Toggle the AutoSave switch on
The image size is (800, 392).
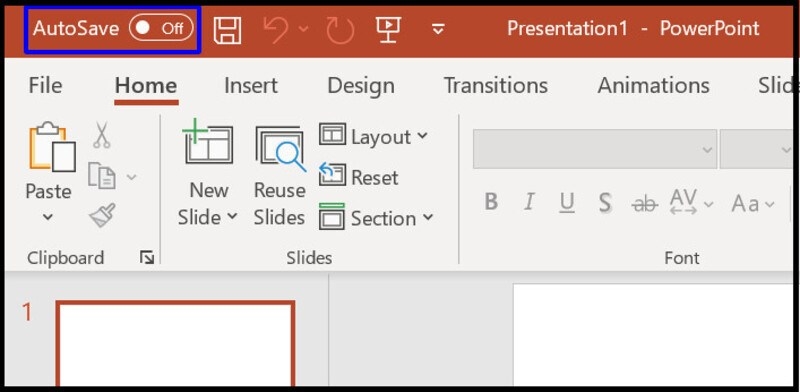click(161, 28)
